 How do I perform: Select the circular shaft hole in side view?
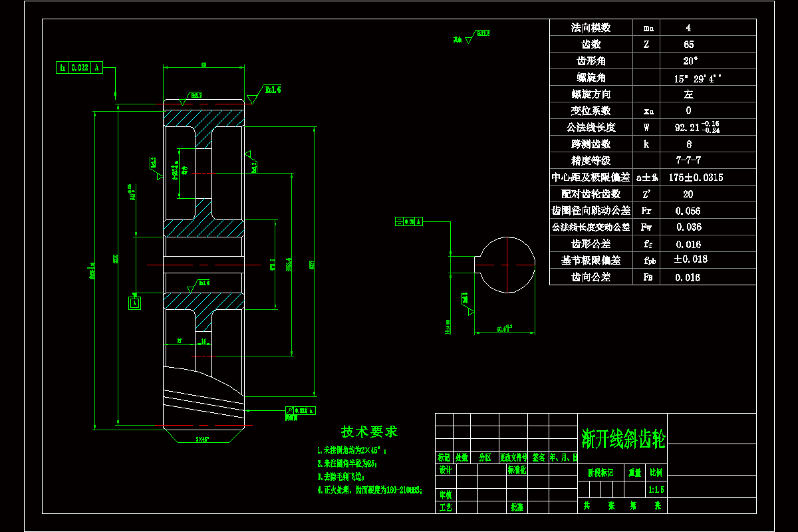507,264
